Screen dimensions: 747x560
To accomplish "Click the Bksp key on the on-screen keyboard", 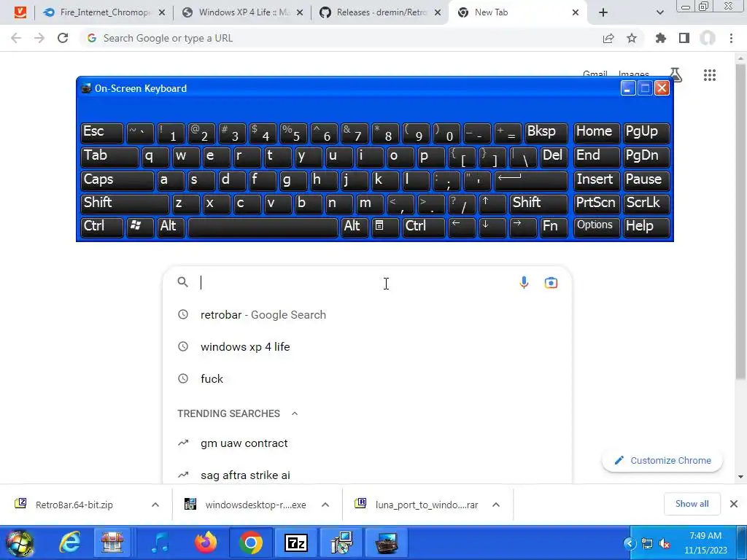I will pyautogui.click(x=546, y=133).
